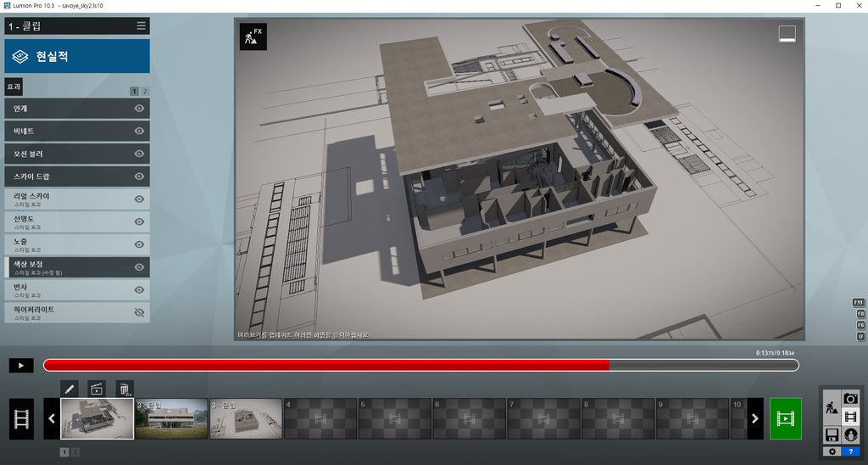
Task: Click empty clip slot 7
Action: [543, 418]
